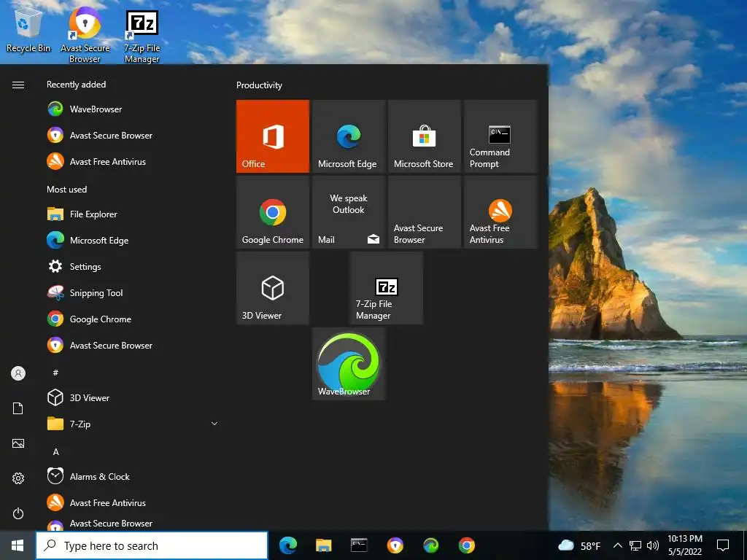Open the Settings gear in Start sidebar
The image size is (747, 560).
click(x=18, y=478)
